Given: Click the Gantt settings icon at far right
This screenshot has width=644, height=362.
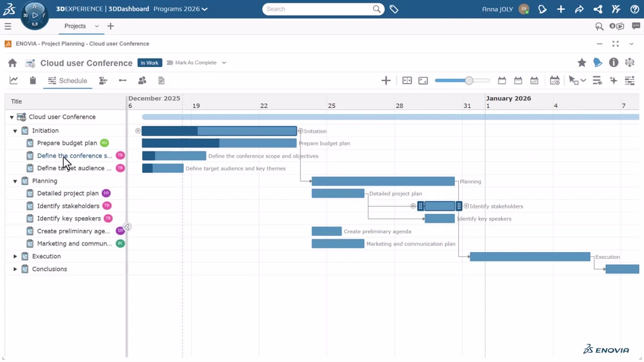Looking at the screenshot, I should (630, 80).
